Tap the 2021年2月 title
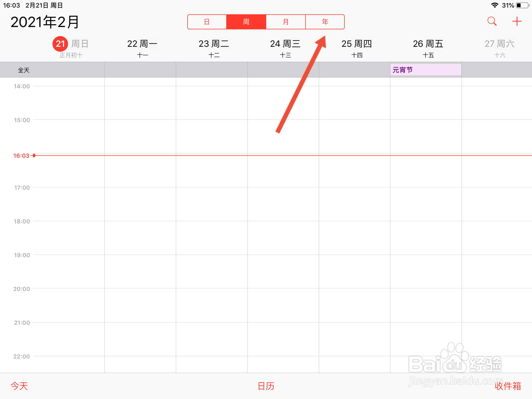Viewport: 532px width, 399px height. click(x=45, y=22)
